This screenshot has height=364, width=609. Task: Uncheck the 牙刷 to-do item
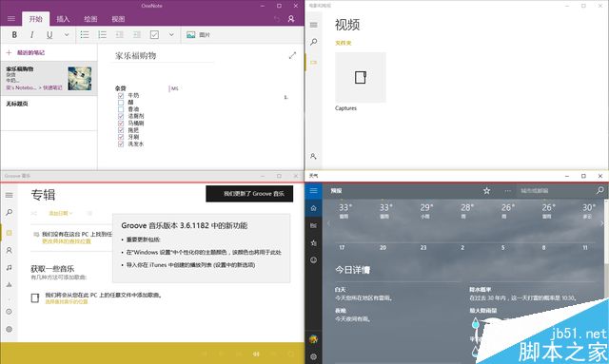coord(121,138)
